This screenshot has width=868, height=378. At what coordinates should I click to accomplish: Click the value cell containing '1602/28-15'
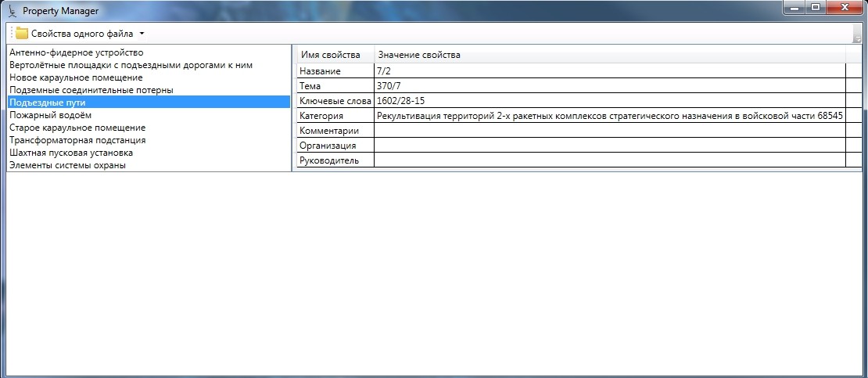[x=610, y=101]
